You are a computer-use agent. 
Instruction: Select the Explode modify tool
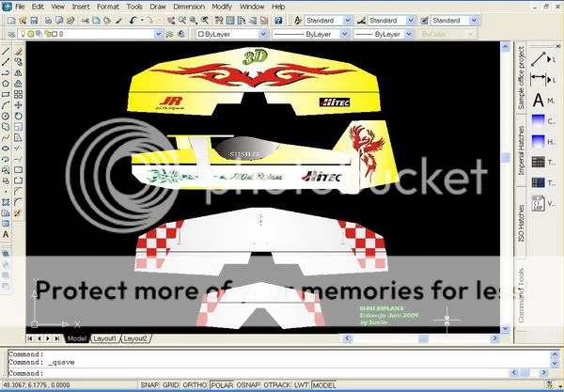18,212
